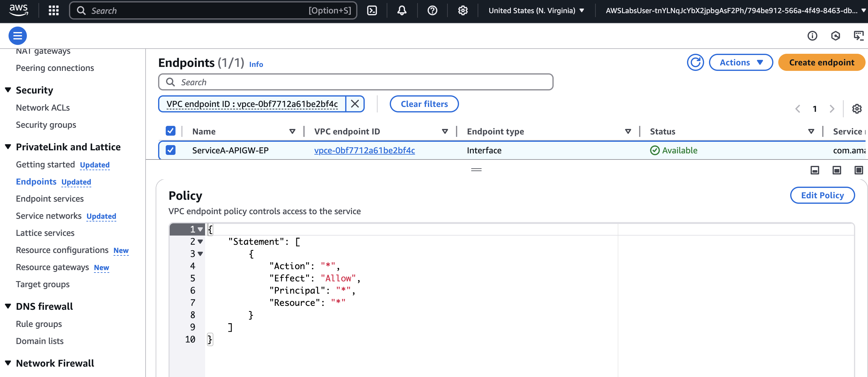Sort by the Name column arrow

click(292, 131)
